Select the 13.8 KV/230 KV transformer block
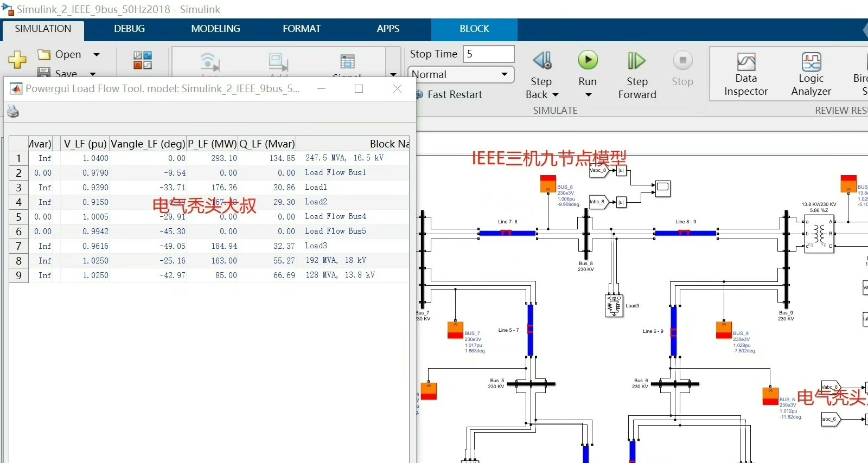This screenshot has height=463, width=868. tap(819, 234)
